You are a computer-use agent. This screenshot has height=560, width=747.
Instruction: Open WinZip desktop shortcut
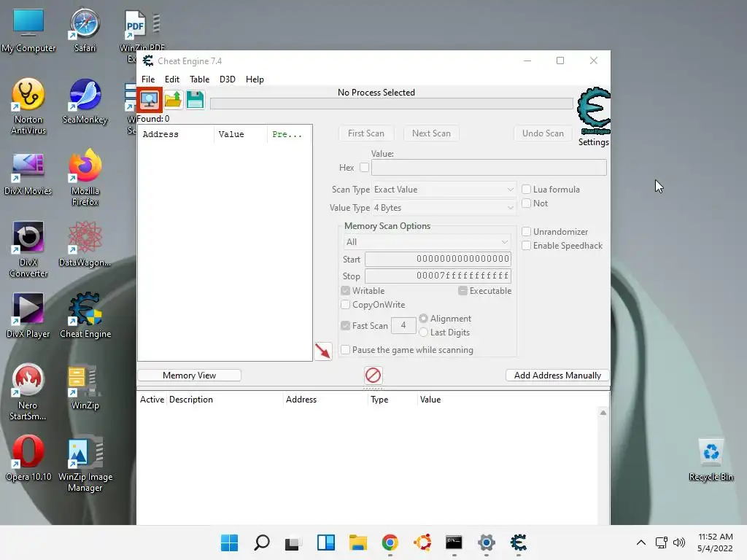click(85, 388)
